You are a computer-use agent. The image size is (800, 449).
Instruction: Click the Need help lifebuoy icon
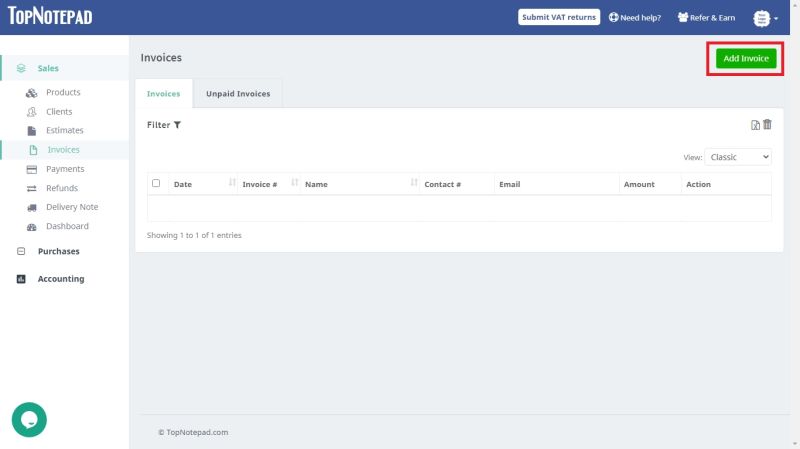[x=613, y=17]
